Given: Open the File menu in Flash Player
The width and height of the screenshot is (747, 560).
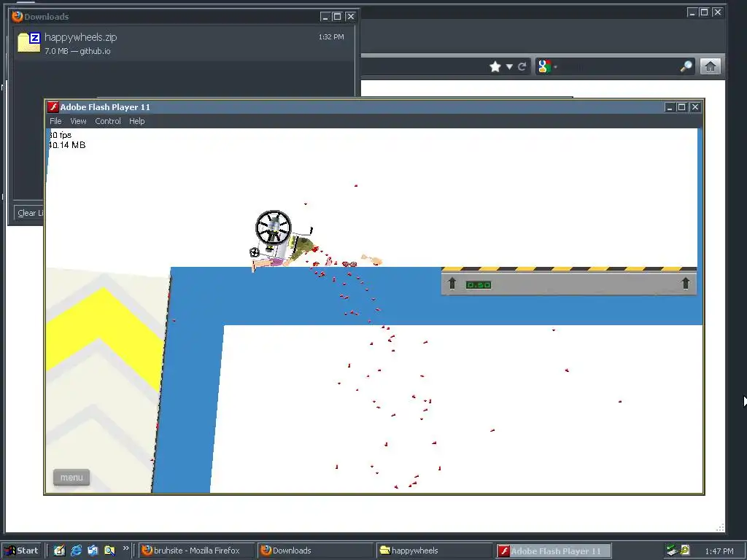Looking at the screenshot, I should [55, 121].
